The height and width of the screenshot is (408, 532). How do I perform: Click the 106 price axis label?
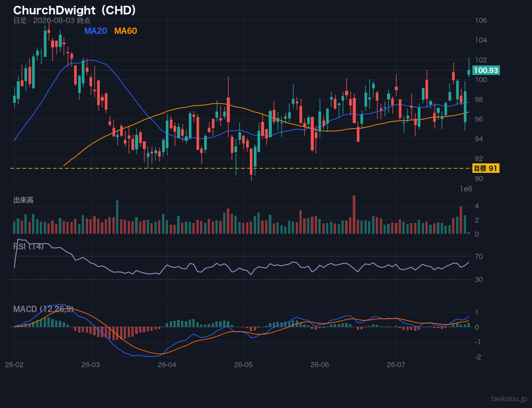click(x=481, y=20)
